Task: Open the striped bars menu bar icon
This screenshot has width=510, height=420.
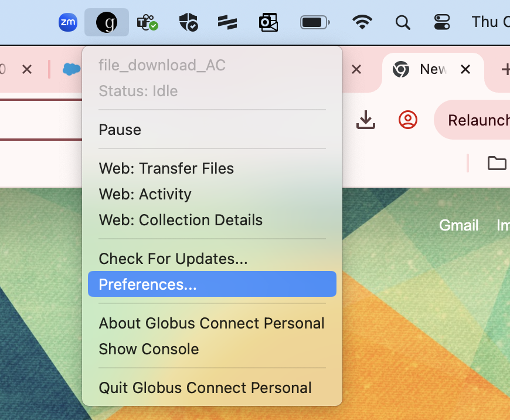Action: tap(227, 22)
